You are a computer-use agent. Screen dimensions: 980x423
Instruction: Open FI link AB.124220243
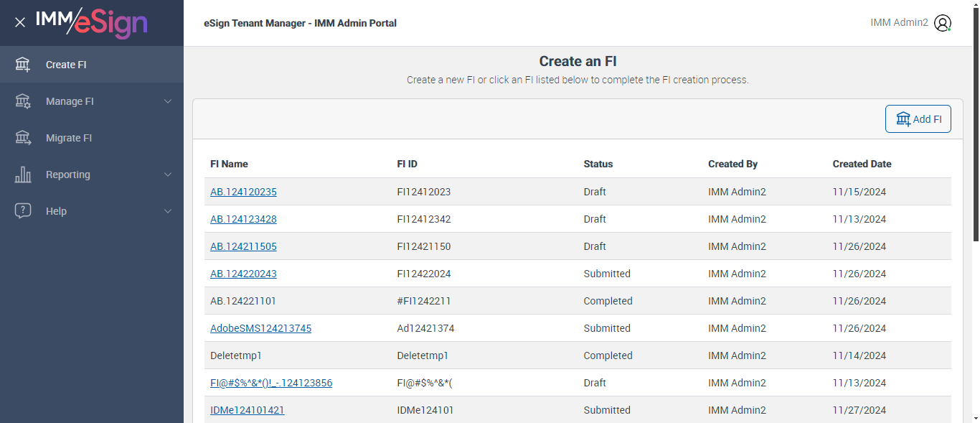coord(243,274)
